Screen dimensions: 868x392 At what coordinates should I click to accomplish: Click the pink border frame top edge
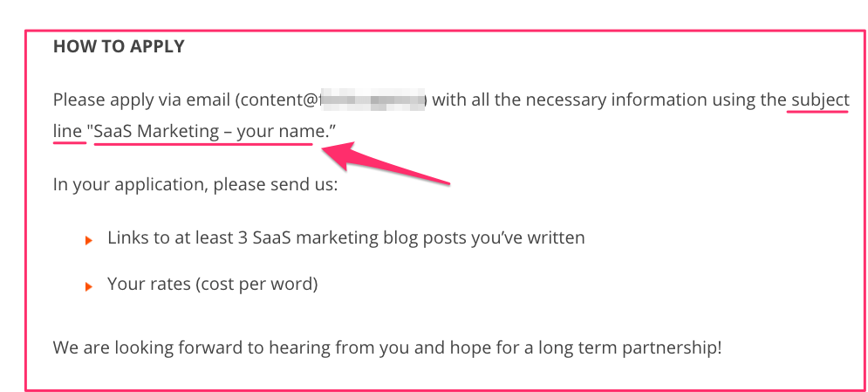[446, 31]
